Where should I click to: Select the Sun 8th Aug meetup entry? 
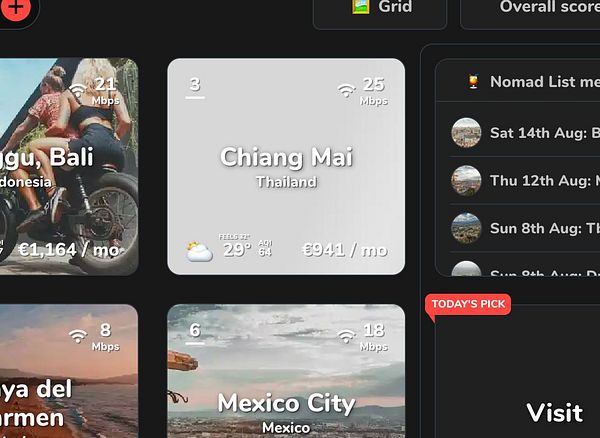tap(525, 228)
